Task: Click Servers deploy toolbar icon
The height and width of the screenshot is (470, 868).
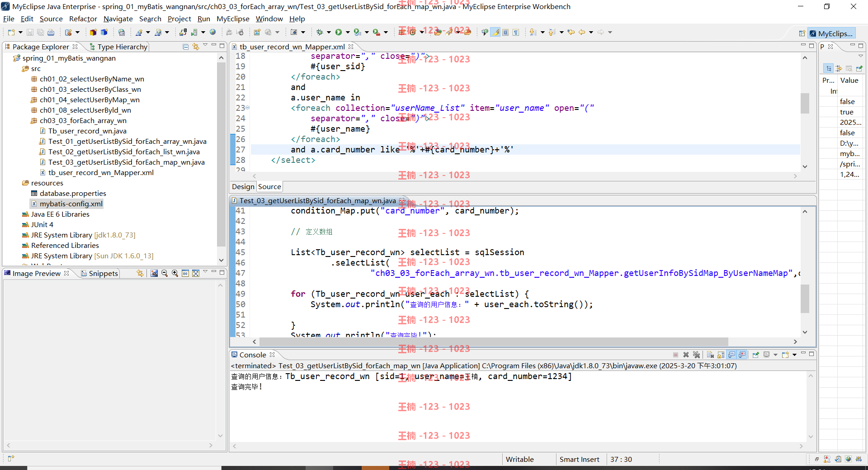Action: pyautogui.click(x=183, y=32)
